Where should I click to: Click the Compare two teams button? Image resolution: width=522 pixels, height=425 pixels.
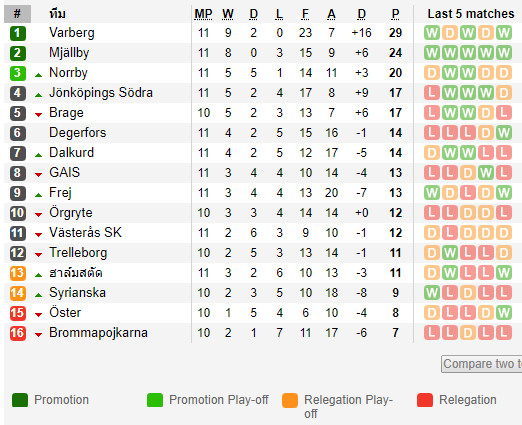tap(482, 364)
